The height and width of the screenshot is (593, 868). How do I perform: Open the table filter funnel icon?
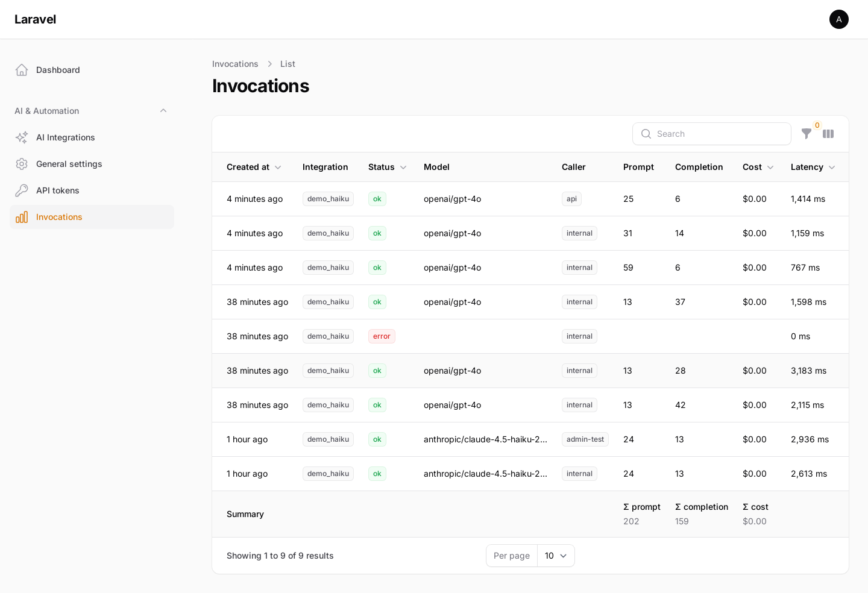806,134
